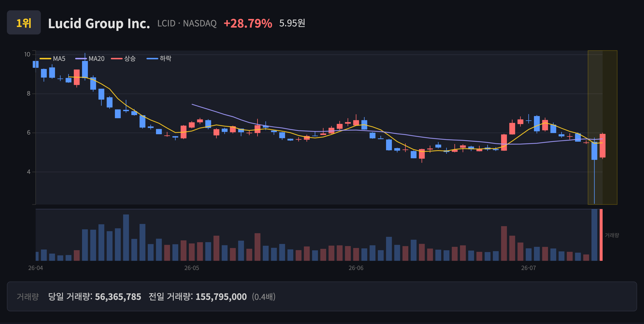Click the purple MA20 legend line swatch
This screenshot has width=644, height=324.
[81, 59]
